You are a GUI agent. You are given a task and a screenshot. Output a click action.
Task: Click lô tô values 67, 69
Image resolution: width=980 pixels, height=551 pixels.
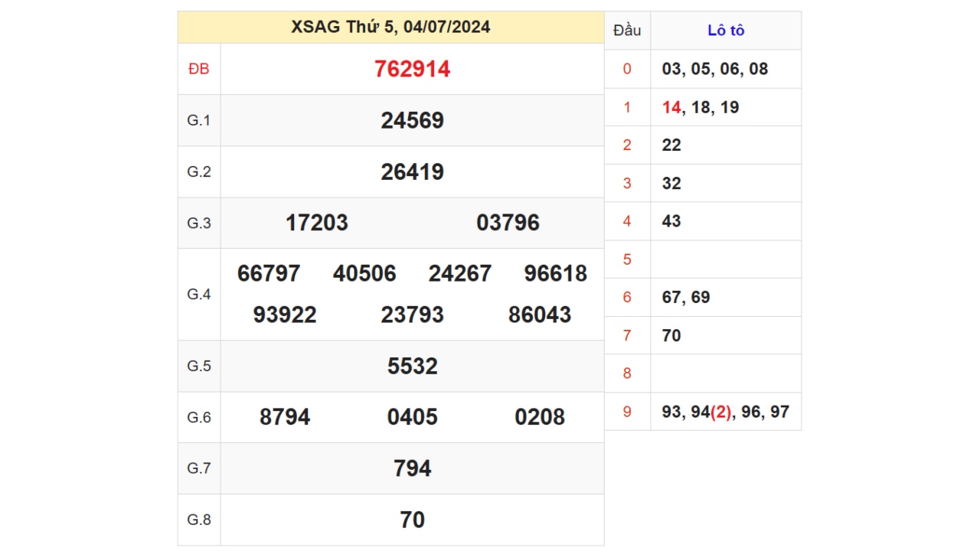[x=686, y=297]
